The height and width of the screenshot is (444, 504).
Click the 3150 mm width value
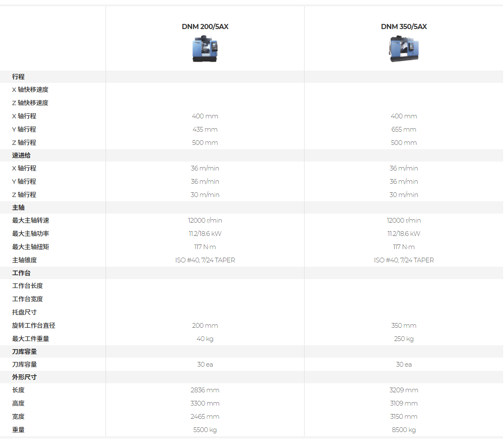(x=404, y=416)
